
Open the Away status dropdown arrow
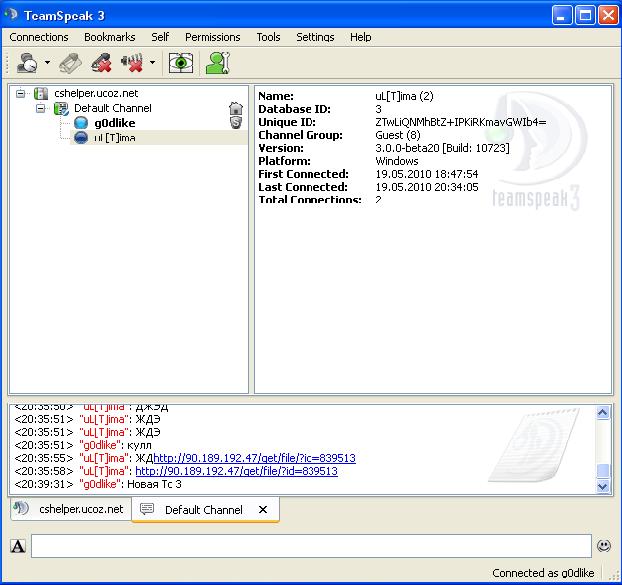[47, 64]
